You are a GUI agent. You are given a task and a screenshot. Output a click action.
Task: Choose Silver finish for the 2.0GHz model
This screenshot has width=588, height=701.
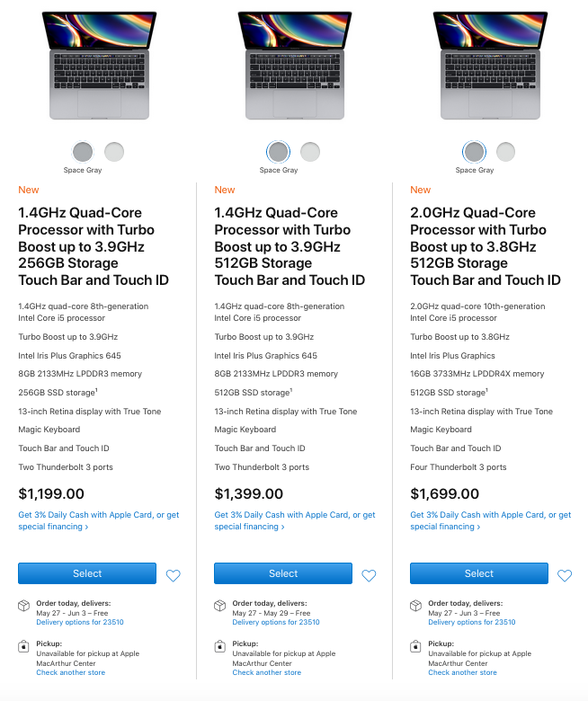506,151
